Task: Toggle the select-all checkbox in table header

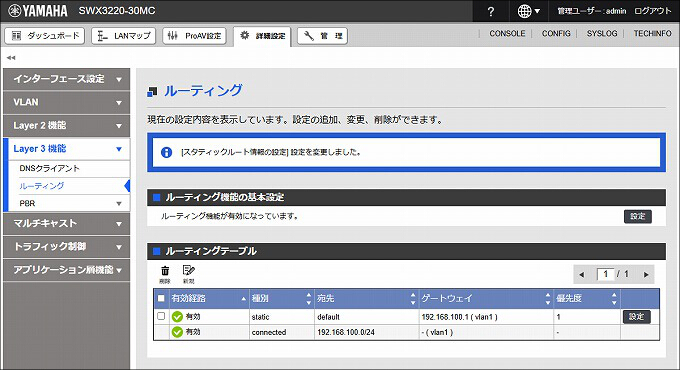Action: click(161, 298)
